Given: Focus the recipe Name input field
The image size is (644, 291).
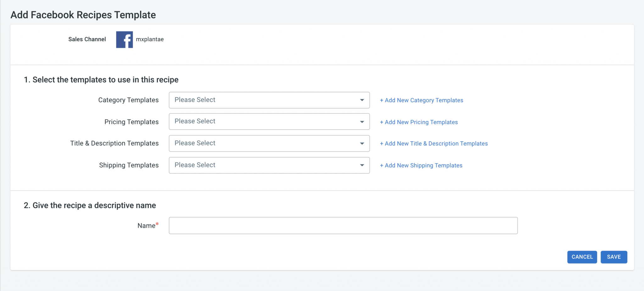Looking at the screenshot, I should pyautogui.click(x=343, y=226).
